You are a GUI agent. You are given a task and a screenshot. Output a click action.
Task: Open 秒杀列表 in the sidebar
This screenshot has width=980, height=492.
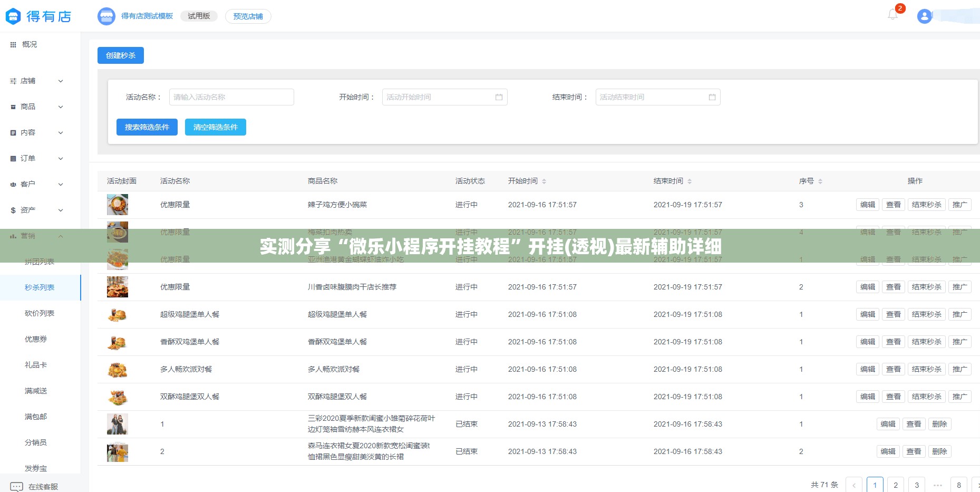coord(40,287)
